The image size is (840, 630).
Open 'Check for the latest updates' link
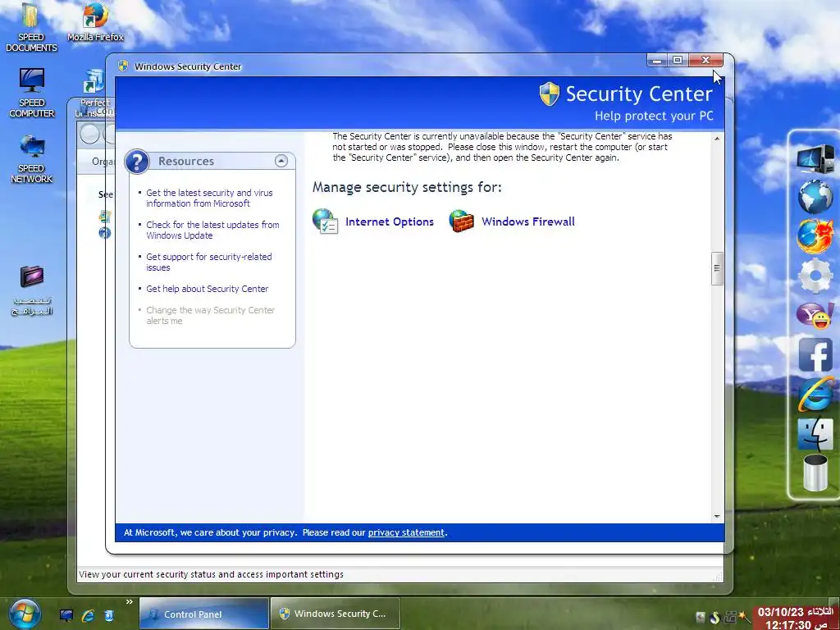click(x=212, y=230)
